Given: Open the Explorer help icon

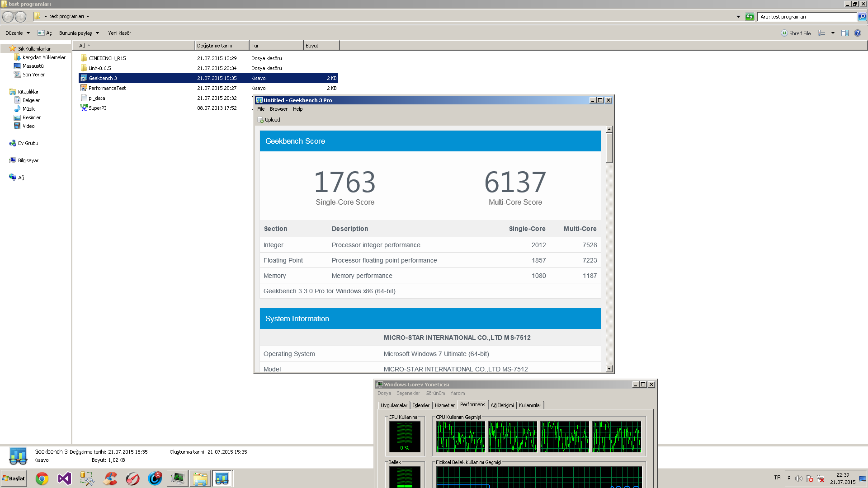Looking at the screenshot, I should coord(857,33).
